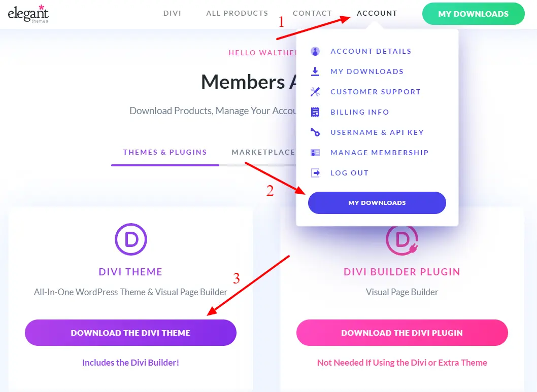The height and width of the screenshot is (392, 537).
Task: Click the download arrow icon beside My Downloads
Action: 315,72
